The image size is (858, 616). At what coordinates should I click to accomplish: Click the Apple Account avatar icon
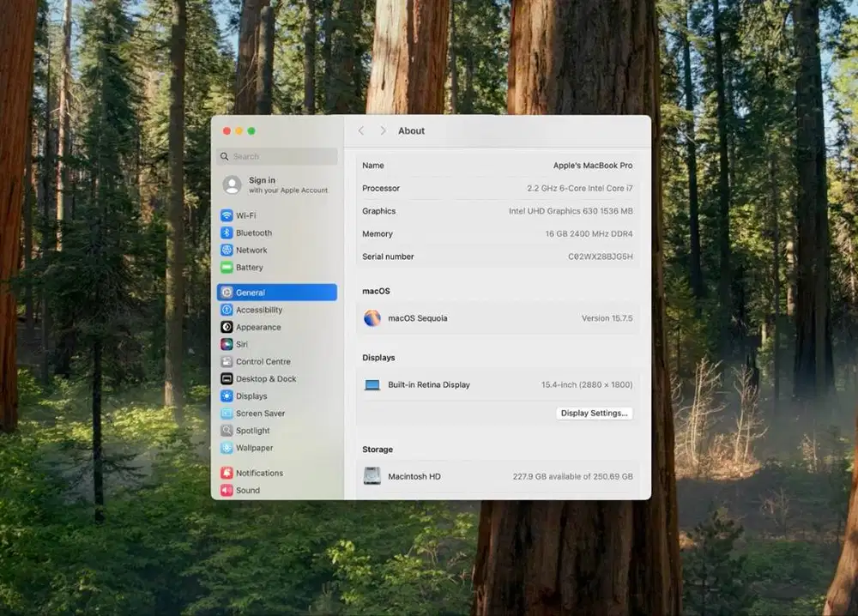[x=232, y=185]
